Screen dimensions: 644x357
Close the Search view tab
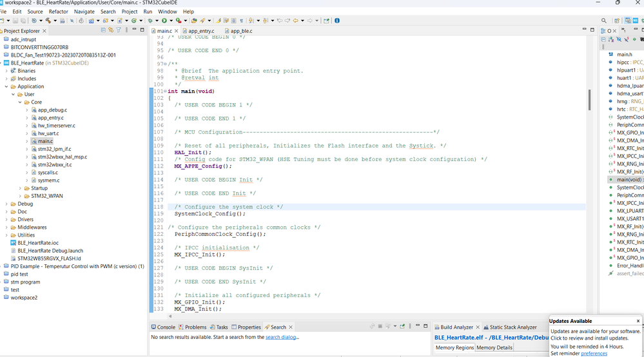point(291,327)
